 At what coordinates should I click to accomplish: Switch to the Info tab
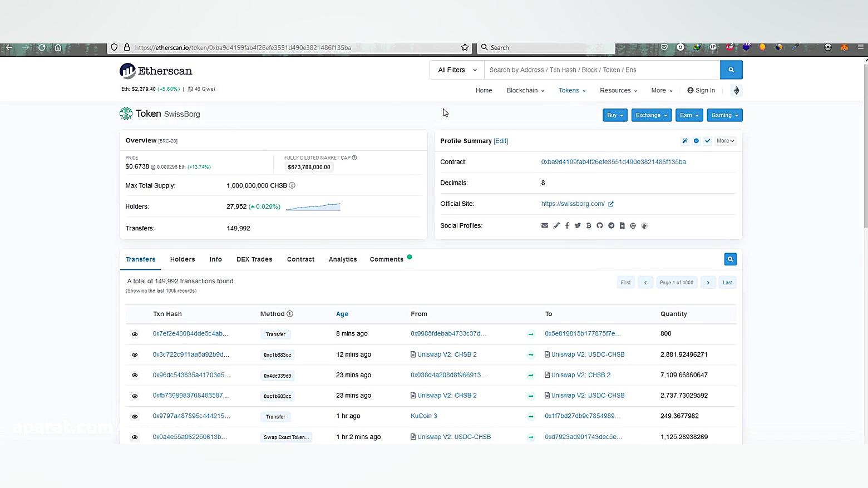[x=216, y=259]
